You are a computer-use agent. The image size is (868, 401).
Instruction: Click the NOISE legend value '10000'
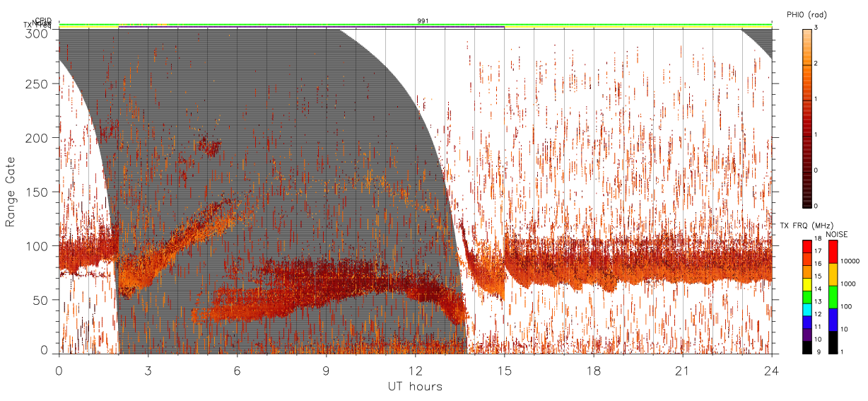pos(850,261)
